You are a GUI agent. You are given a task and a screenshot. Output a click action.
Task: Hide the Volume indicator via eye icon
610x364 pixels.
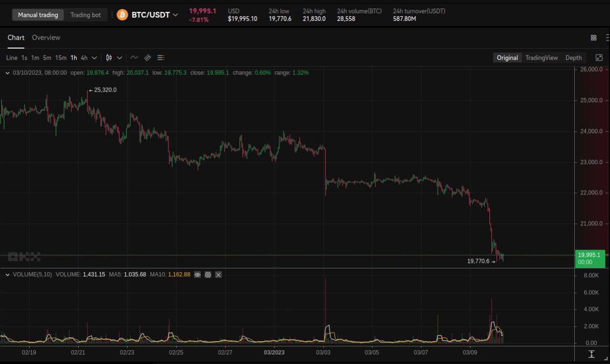(x=197, y=274)
